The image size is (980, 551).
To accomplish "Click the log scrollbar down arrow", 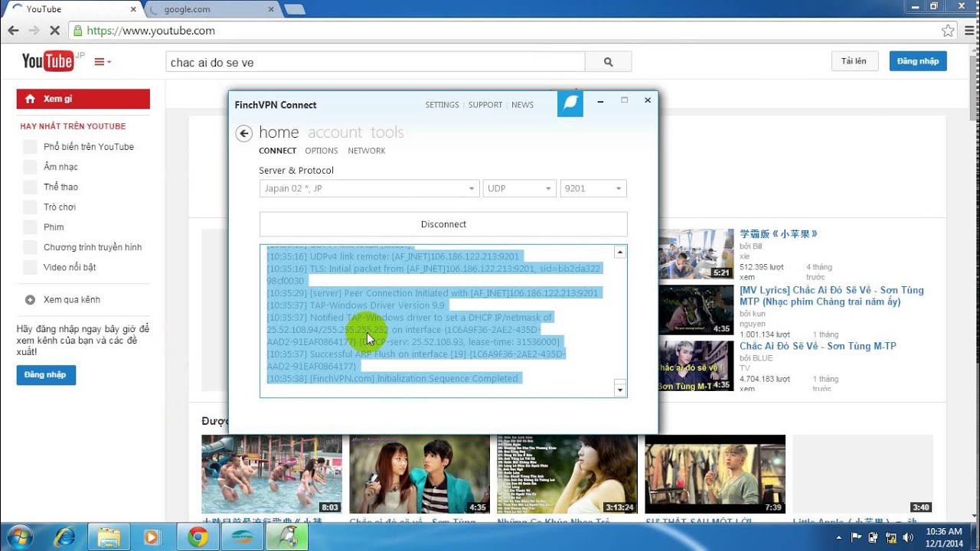I will click(x=620, y=390).
